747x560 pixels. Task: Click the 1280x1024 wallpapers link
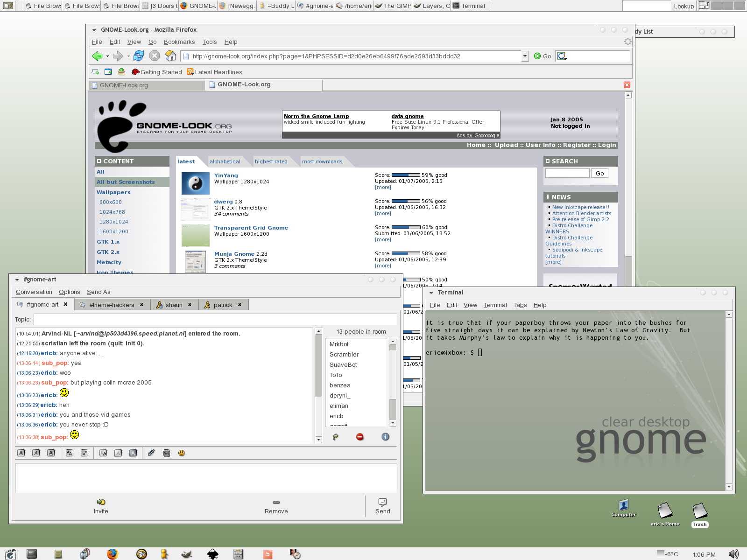pos(113,222)
